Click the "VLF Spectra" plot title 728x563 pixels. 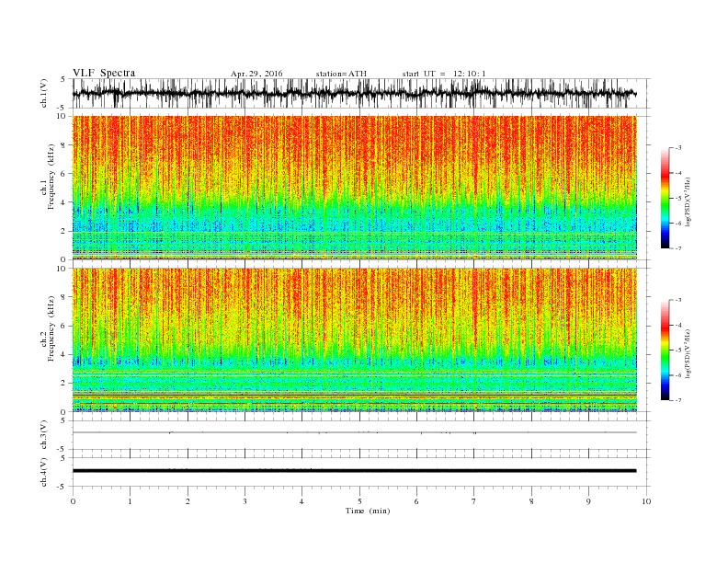pos(104,73)
